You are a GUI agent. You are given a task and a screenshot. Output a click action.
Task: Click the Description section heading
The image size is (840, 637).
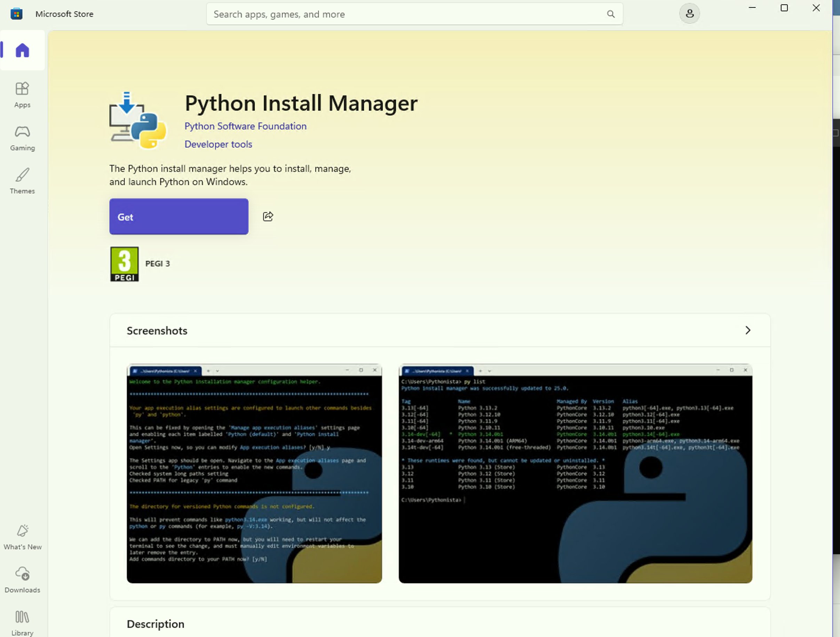pyautogui.click(x=156, y=624)
